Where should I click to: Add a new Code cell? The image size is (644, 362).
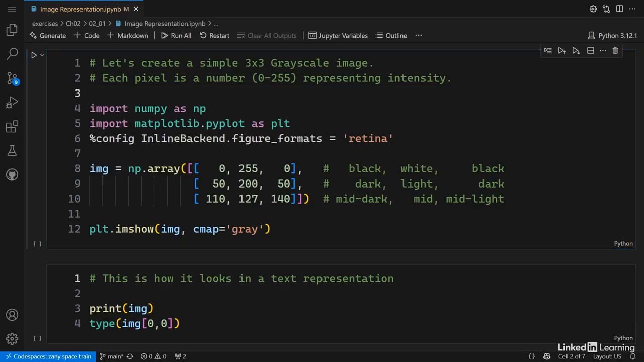click(x=87, y=36)
